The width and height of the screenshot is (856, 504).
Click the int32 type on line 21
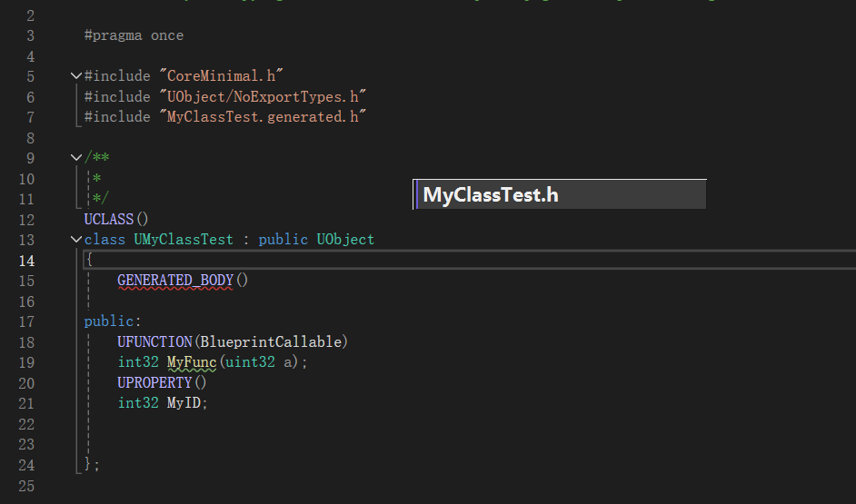tap(138, 403)
